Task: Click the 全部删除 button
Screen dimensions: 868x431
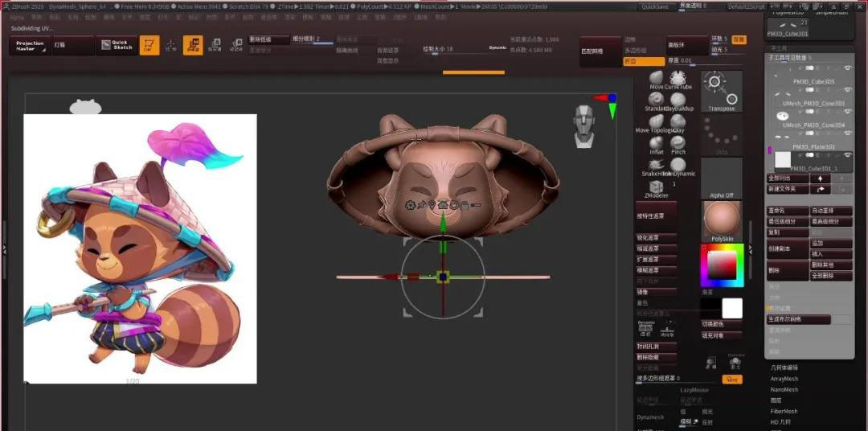Action: point(832,275)
